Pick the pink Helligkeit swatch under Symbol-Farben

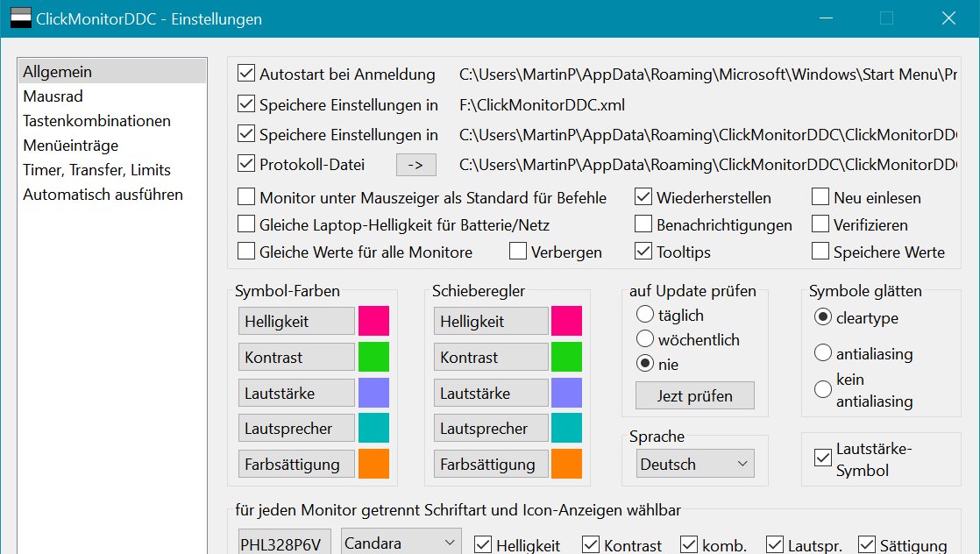(x=373, y=321)
